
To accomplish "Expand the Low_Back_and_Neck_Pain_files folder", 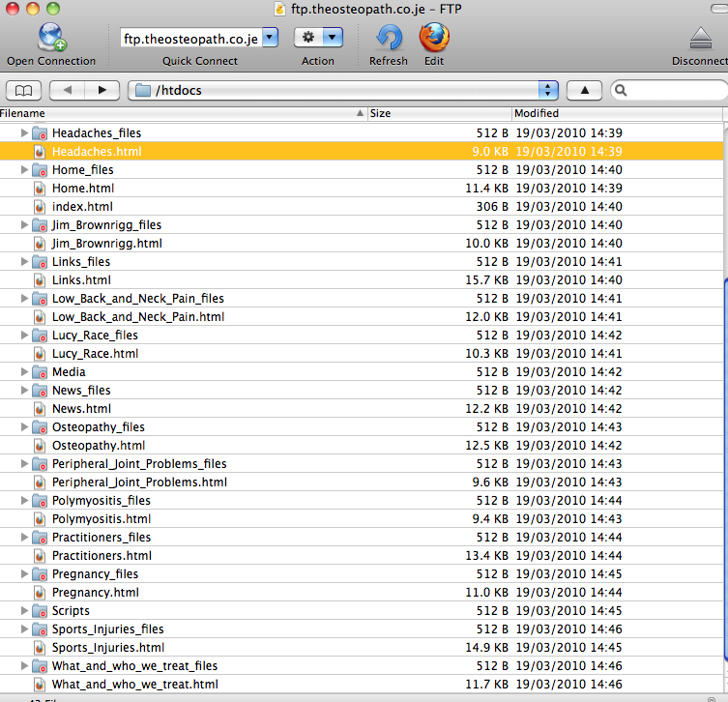I will (x=24, y=298).
